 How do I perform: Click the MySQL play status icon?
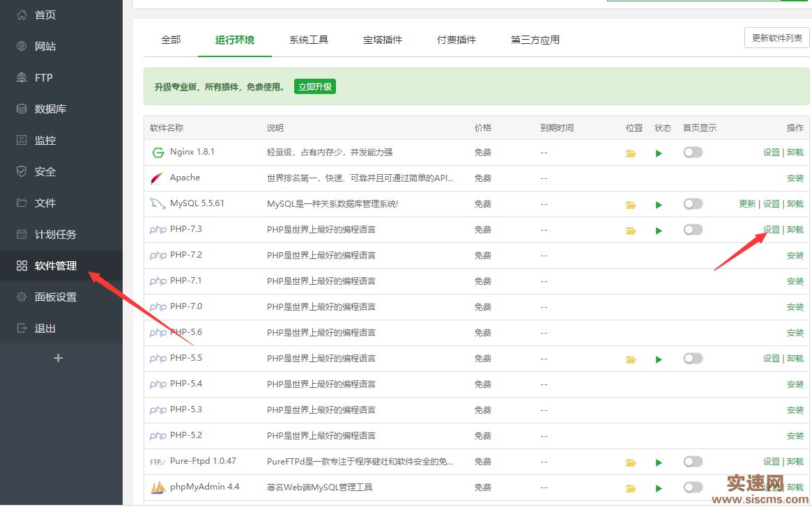coord(659,205)
